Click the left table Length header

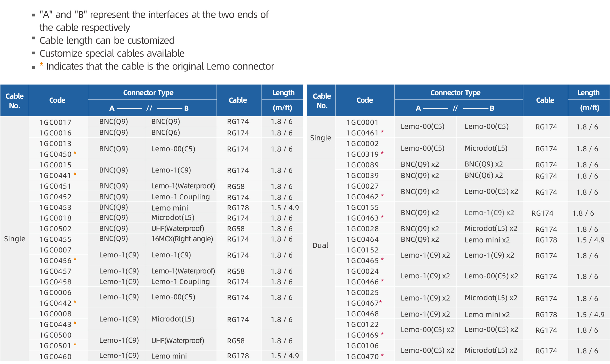(x=283, y=93)
